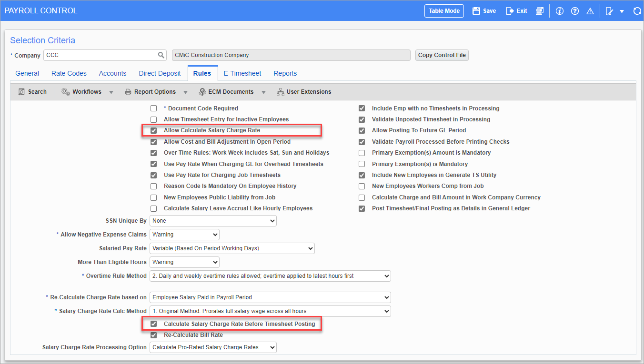Toggle Validate Payroll Processed Before Printing Checks
This screenshot has width=644, height=364.
click(362, 142)
